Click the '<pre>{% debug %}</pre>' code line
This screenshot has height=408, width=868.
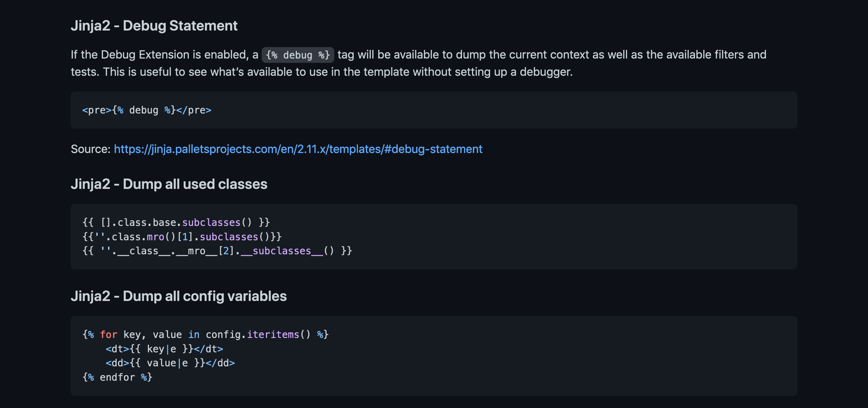(147, 110)
